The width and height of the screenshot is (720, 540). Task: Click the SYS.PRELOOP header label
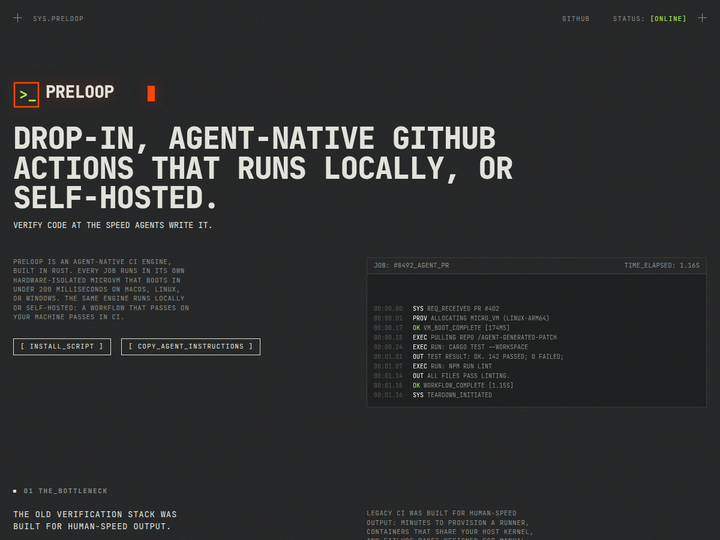point(58,19)
